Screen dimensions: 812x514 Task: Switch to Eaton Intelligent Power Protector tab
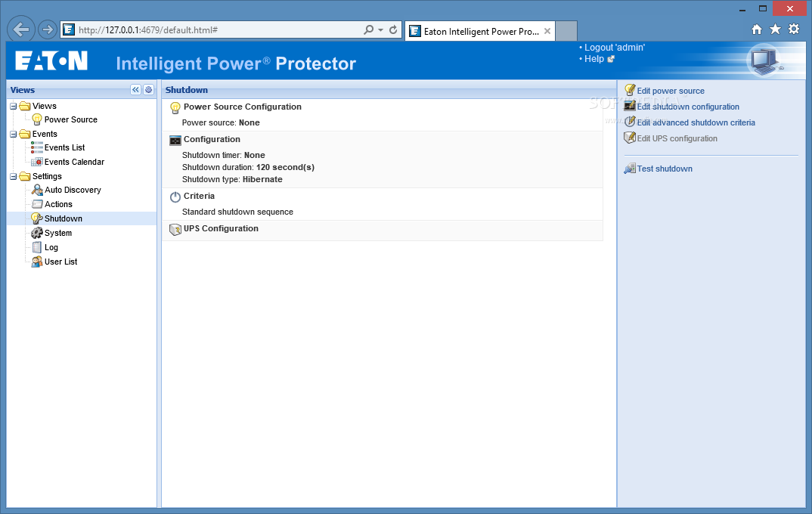[x=481, y=32]
